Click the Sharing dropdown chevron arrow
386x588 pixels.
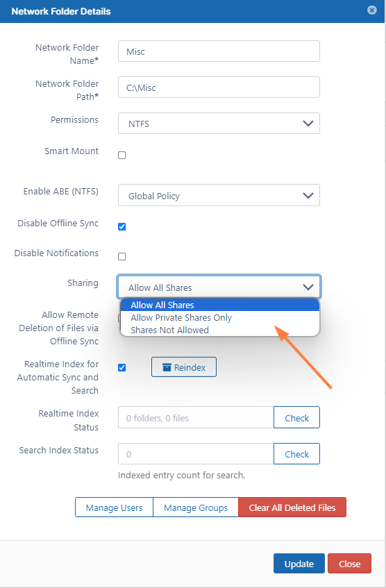click(x=308, y=287)
